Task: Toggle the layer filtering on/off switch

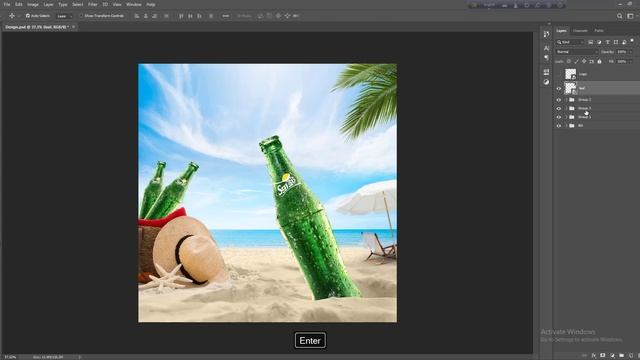Action: [x=632, y=40]
